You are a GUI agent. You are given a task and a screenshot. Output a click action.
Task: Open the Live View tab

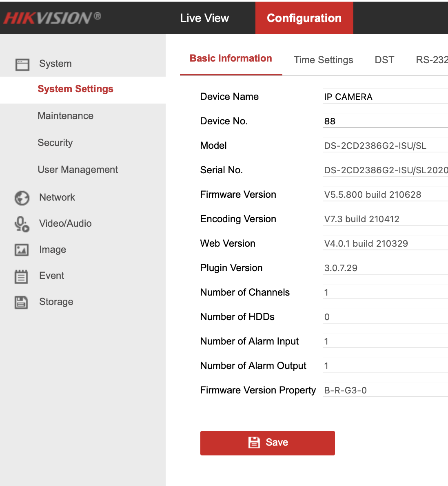coord(204,18)
